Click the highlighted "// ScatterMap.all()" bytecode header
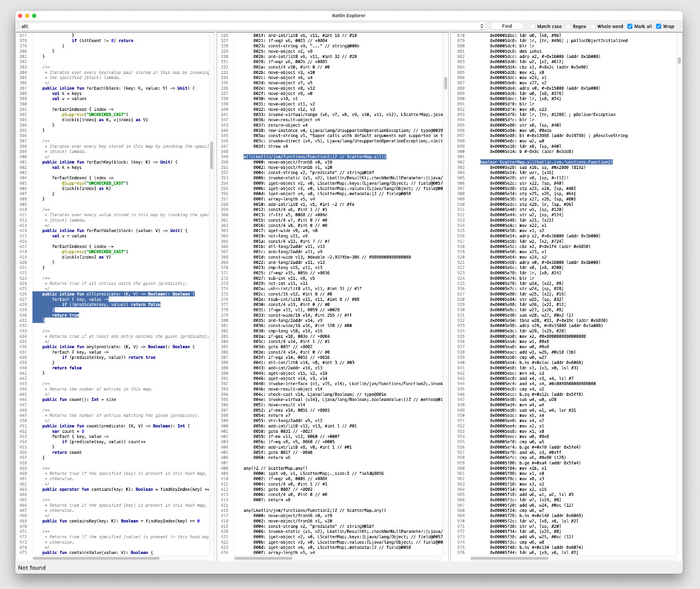The width and height of the screenshot is (700, 589). click(x=315, y=157)
